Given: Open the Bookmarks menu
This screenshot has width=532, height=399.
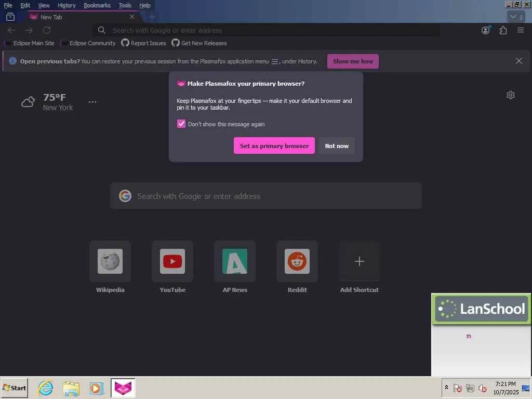Looking at the screenshot, I should 97,5.
